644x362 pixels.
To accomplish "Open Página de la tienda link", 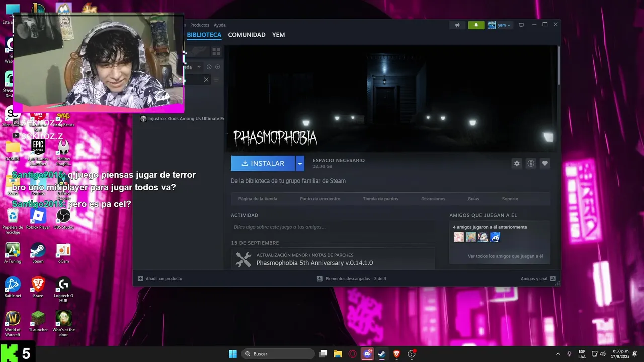I will 258,199.
